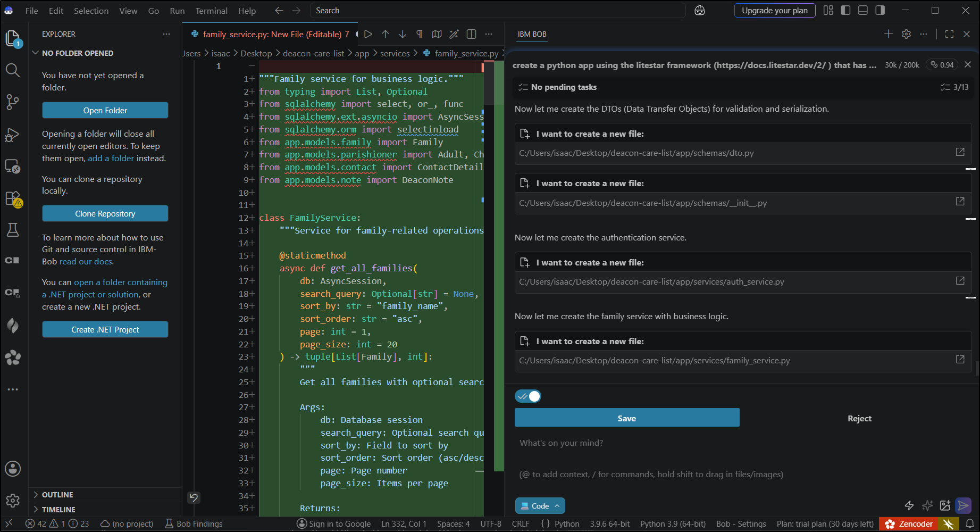The image size is (980, 532).
Task: Open the Customize Layout menu
Action: [x=828, y=11]
